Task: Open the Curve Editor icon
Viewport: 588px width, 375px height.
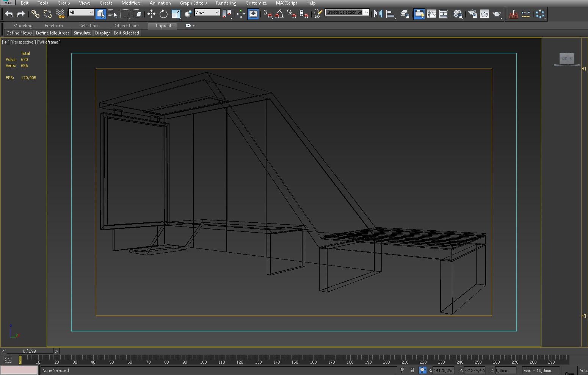Action: tap(431, 14)
